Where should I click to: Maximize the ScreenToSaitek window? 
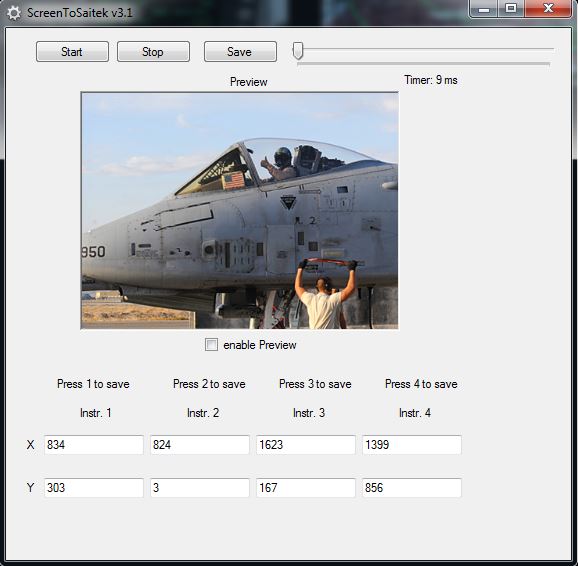pos(511,9)
